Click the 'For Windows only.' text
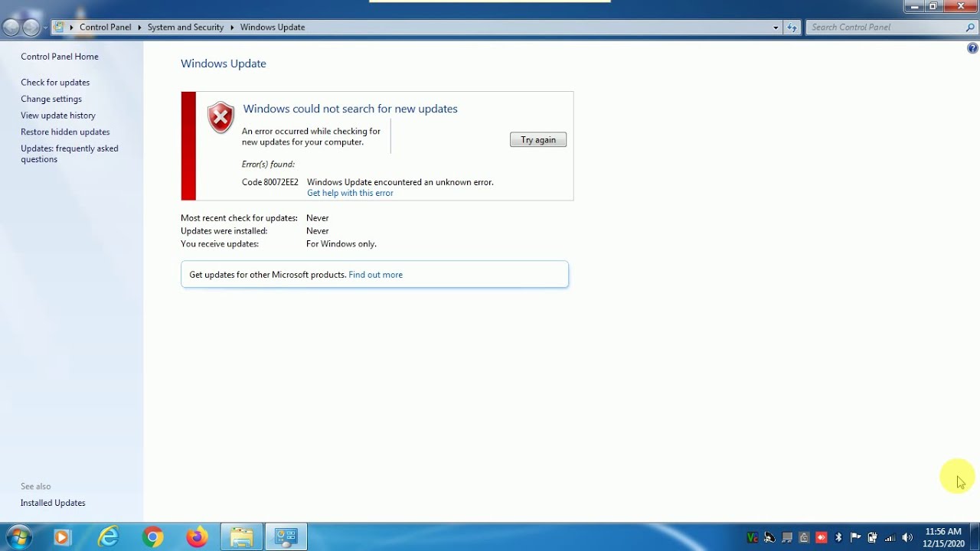Screen dimensions: 980x551 click(x=341, y=244)
